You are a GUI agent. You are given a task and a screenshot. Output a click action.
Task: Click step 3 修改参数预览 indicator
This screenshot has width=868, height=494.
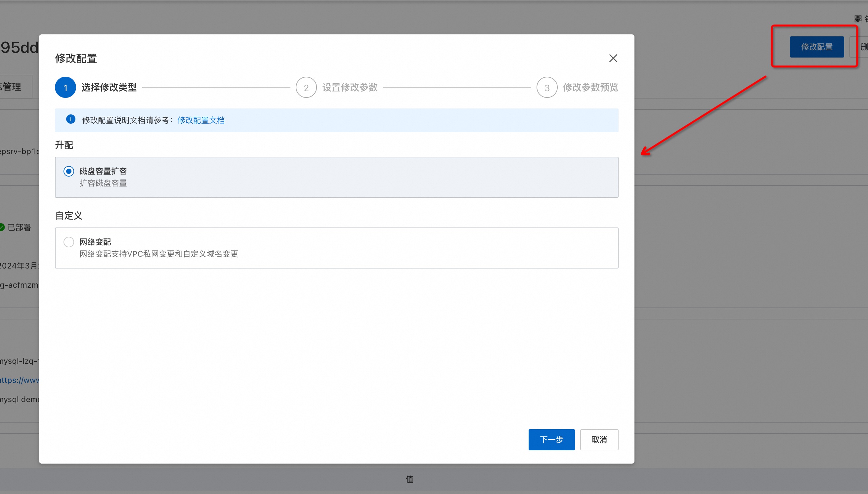point(547,88)
